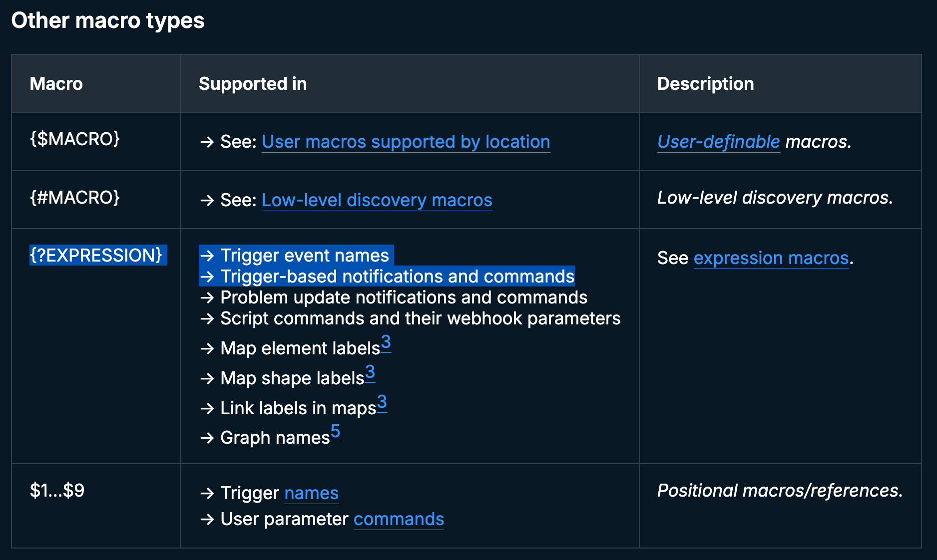The height and width of the screenshot is (560, 937).
Task: Open footnote 3 after Map shape labels
Action: point(370,372)
